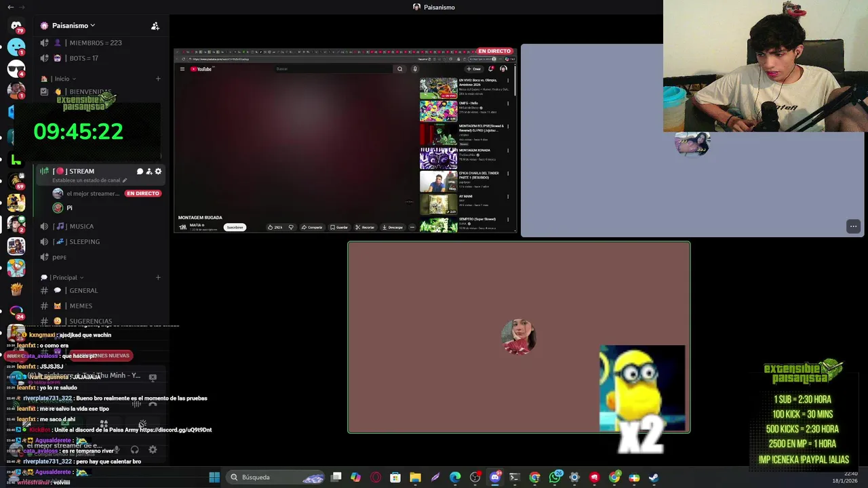Open the GENERAL text channel
Viewport: 868px width, 488px height.
coord(99,290)
